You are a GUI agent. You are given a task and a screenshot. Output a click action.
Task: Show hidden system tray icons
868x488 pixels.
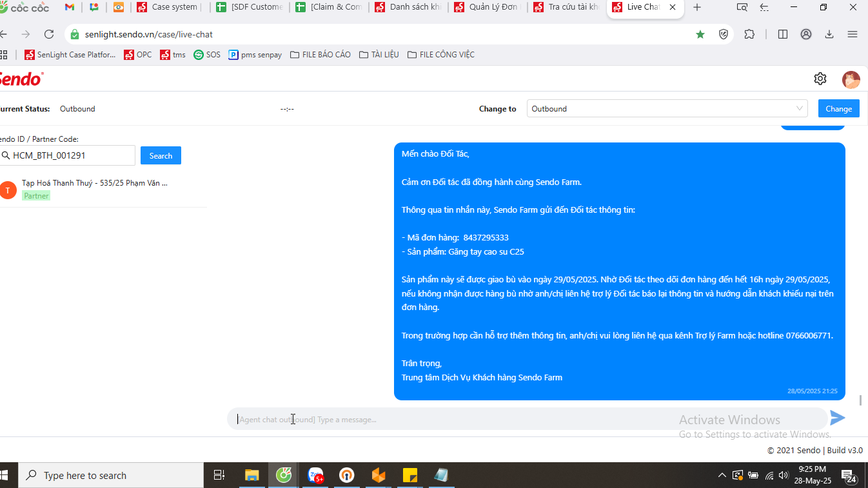coord(722,476)
